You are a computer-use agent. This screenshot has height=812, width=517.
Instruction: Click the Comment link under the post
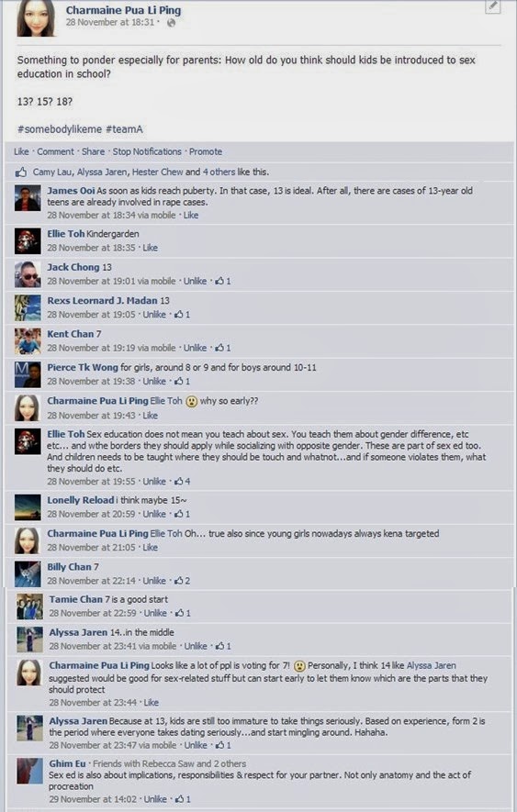point(55,151)
